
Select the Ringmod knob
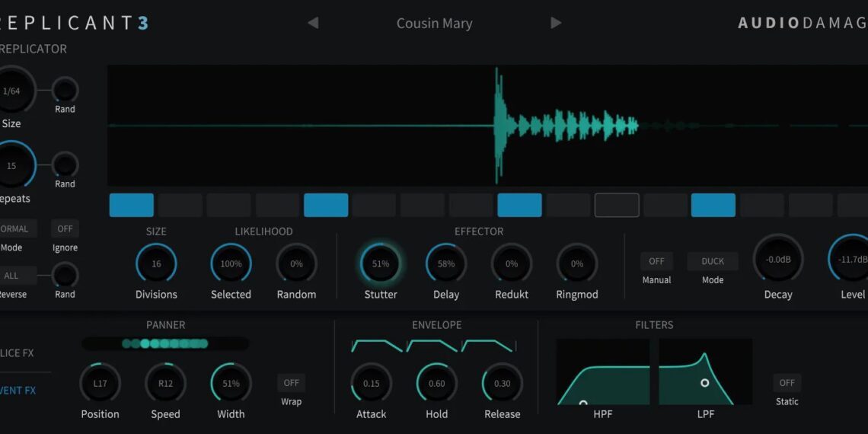pyautogui.click(x=577, y=264)
